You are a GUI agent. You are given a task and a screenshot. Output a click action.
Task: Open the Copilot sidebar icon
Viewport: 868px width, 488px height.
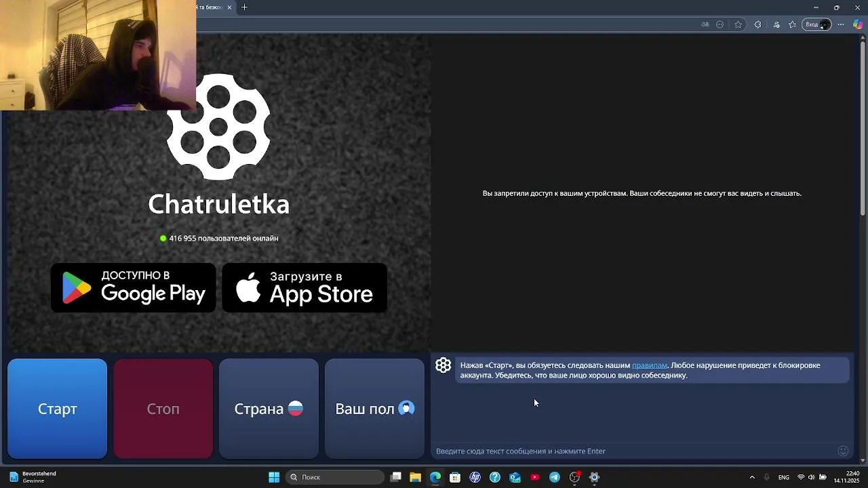[x=858, y=24]
